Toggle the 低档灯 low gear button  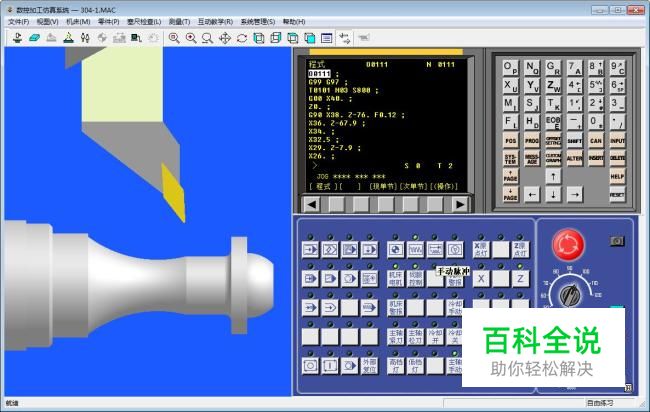pos(415,366)
